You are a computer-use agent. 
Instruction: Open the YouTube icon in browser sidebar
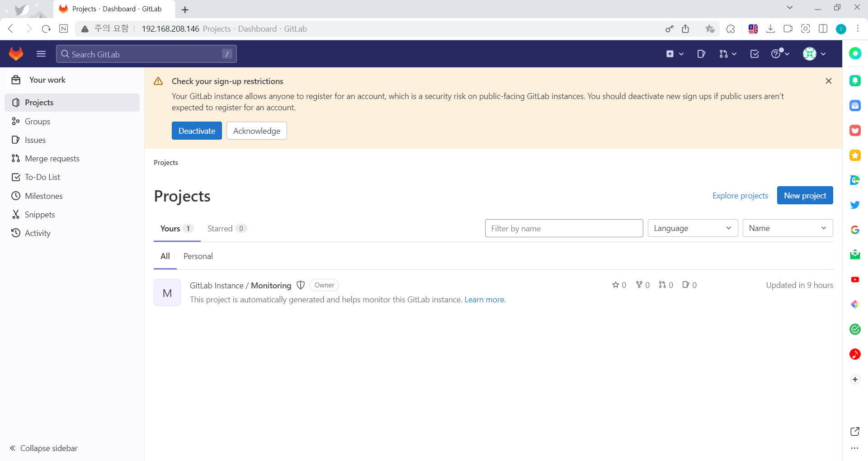(855, 279)
